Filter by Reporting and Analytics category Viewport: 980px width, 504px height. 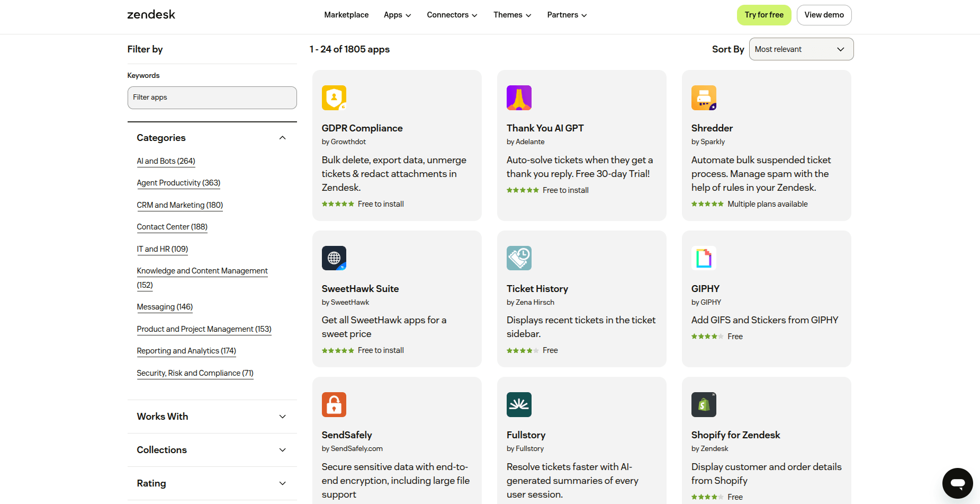[x=186, y=351]
